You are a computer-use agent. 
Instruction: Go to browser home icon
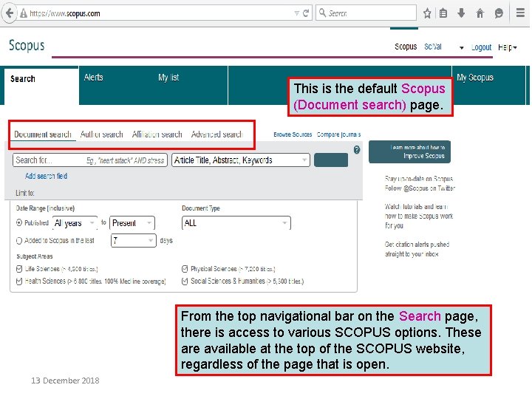coord(480,13)
